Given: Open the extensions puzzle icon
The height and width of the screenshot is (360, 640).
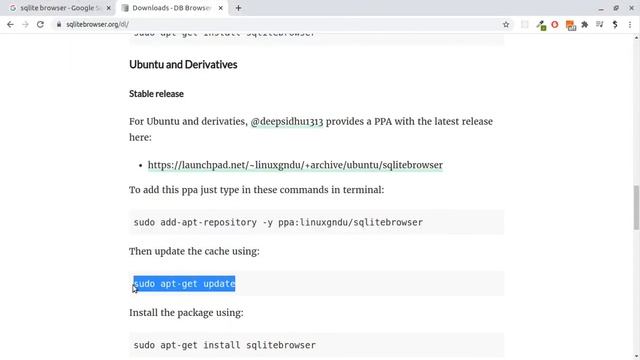Looking at the screenshot, I should [584, 24].
